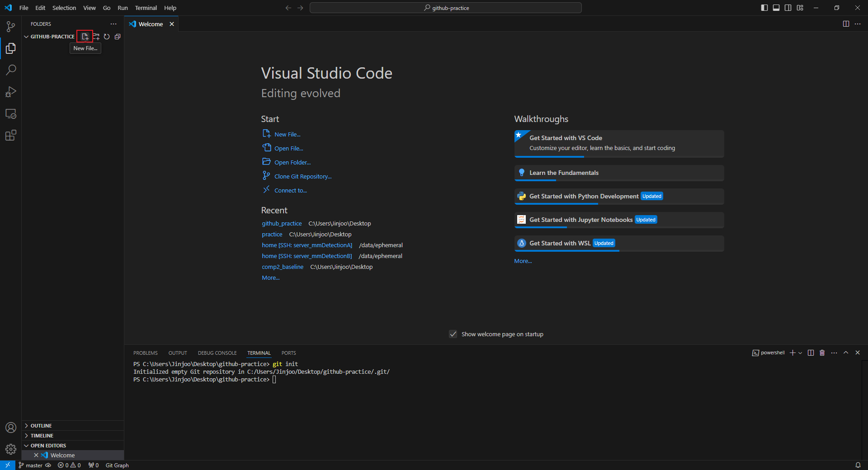This screenshot has width=868, height=470.
Task: Open Get Started with VS Code walkthrough
Action: 619,144
